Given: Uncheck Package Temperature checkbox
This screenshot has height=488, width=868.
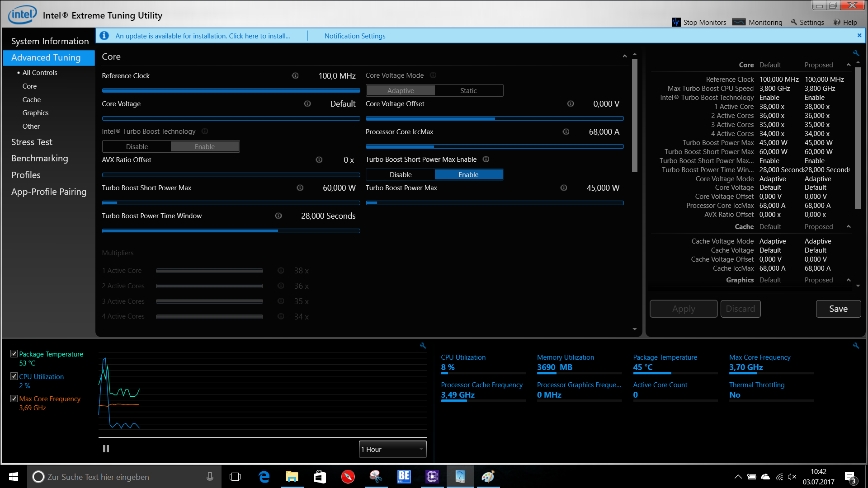Looking at the screenshot, I should (x=14, y=354).
